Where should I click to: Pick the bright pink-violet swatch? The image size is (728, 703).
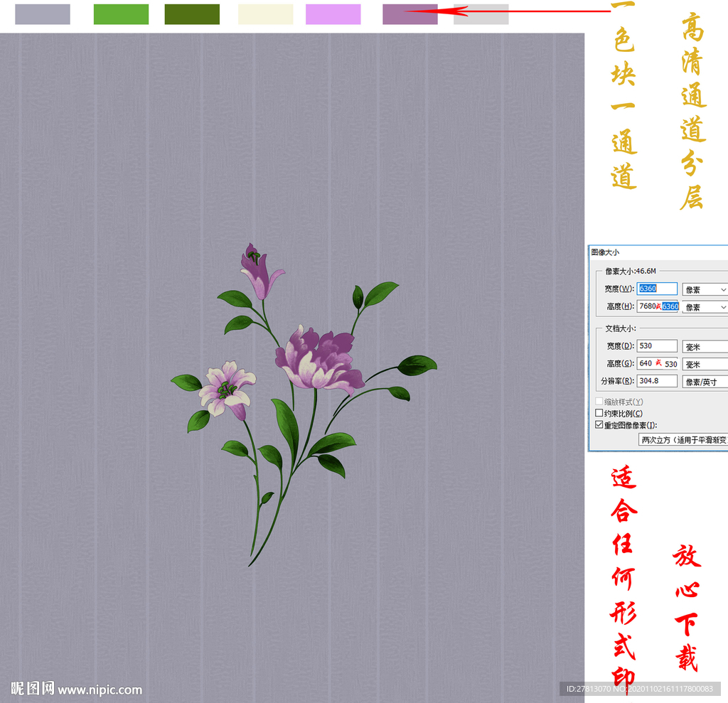tap(333, 14)
